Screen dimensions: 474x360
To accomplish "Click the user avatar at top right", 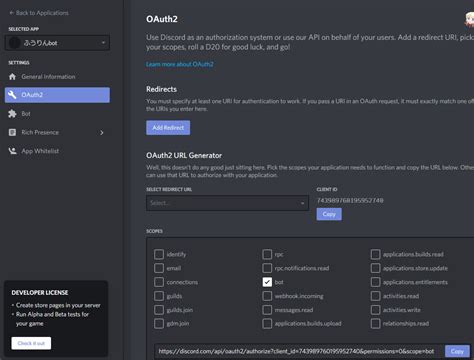I will [469, 19].
